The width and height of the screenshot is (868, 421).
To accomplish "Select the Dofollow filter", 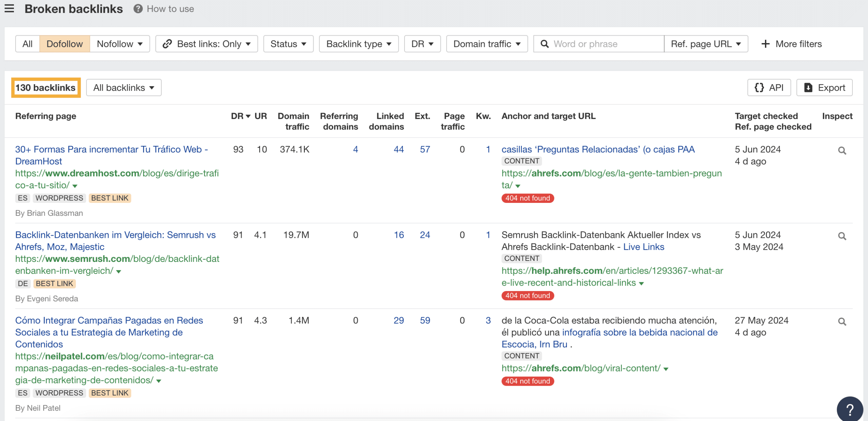I will coord(65,44).
